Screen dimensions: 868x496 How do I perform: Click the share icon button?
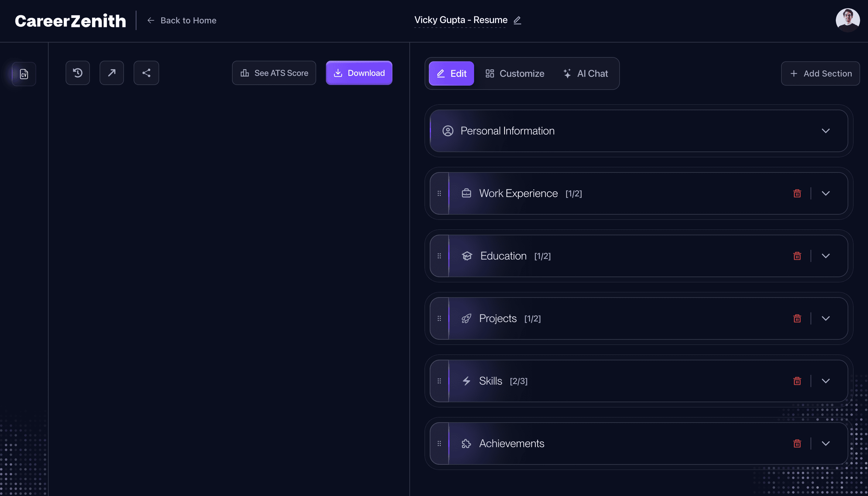146,73
